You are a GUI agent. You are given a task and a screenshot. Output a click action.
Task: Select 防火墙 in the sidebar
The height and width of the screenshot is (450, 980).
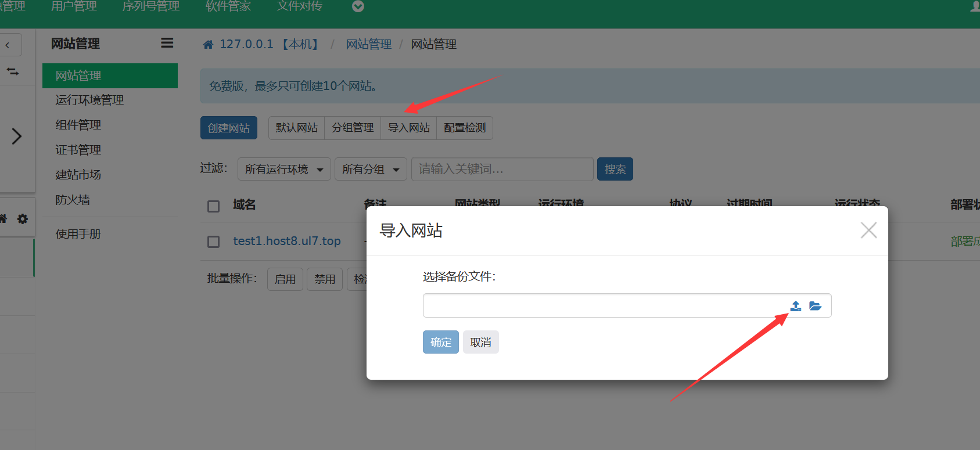(x=73, y=200)
